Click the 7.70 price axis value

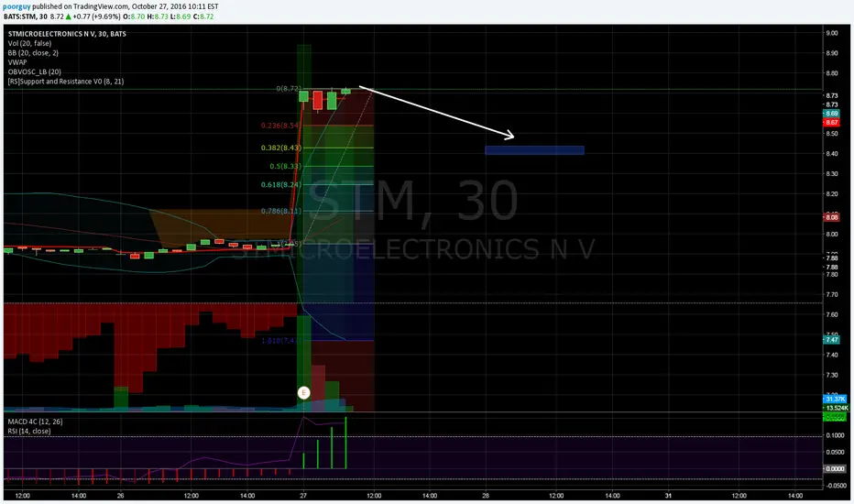(x=832, y=295)
